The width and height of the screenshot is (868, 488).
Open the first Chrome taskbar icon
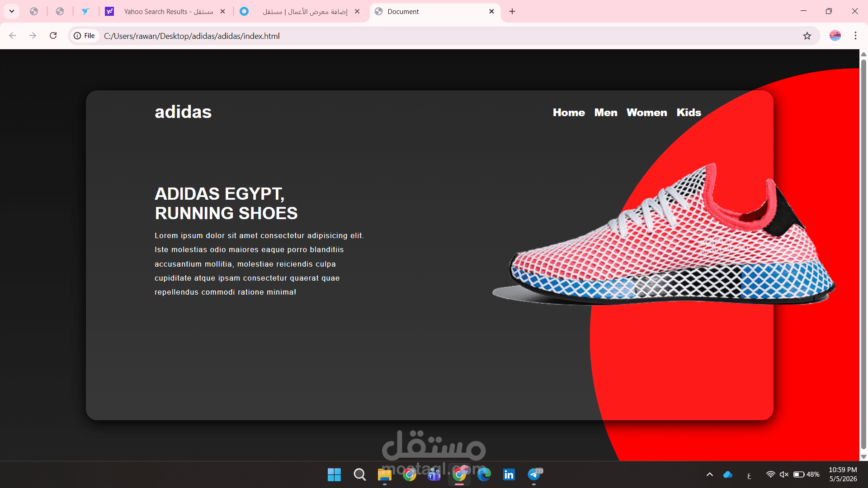point(410,474)
